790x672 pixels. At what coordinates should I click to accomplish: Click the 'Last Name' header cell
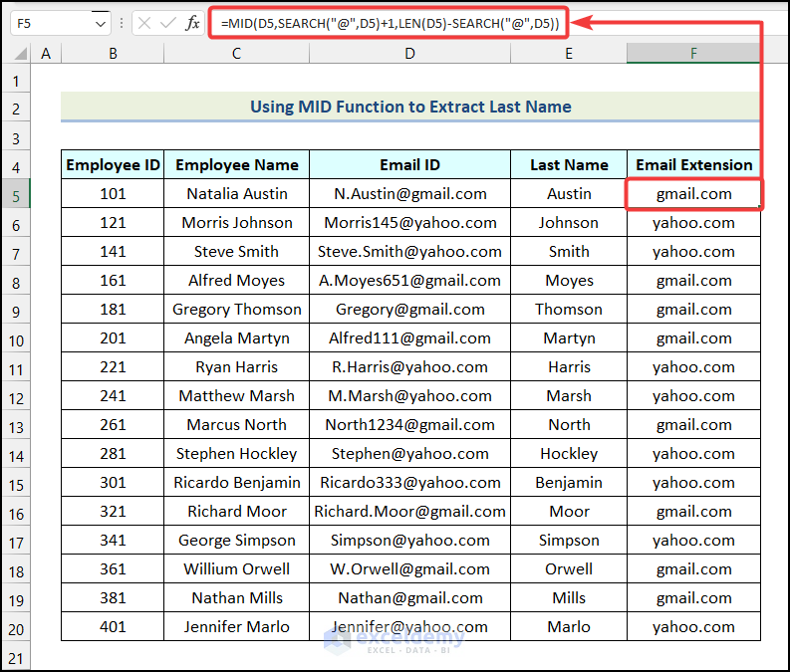pyautogui.click(x=569, y=164)
